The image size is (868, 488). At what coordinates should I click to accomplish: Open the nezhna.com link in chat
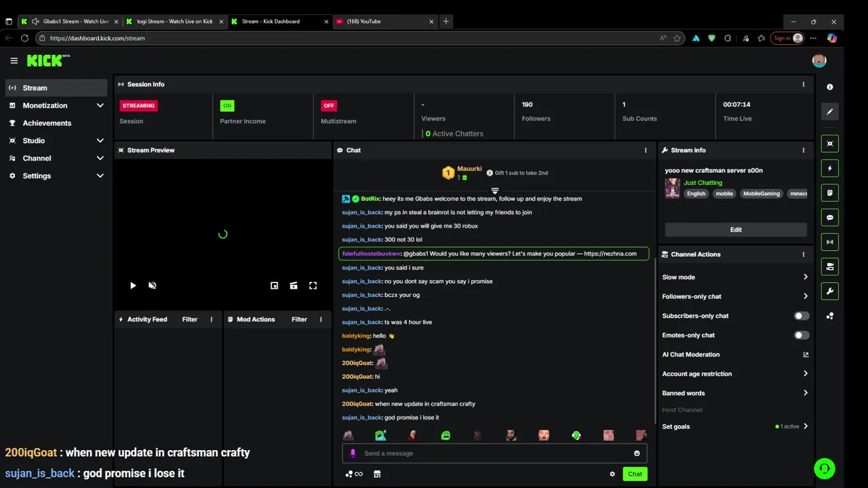point(610,253)
